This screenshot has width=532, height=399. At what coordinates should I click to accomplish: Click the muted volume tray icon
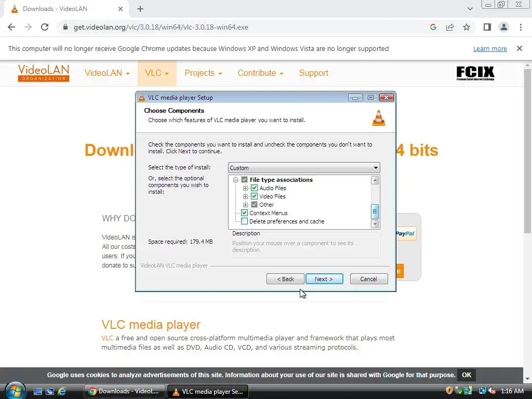491,391
